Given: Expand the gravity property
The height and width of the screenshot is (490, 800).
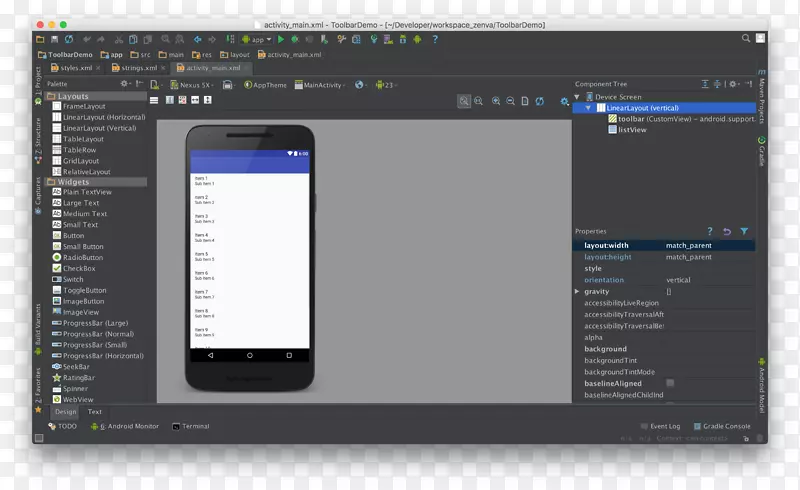Looking at the screenshot, I should tap(577, 291).
